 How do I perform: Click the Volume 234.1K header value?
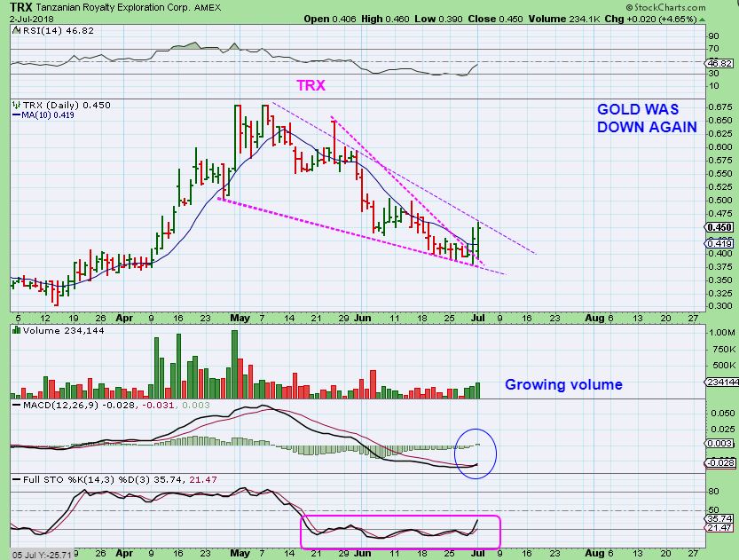pos(563,19)
